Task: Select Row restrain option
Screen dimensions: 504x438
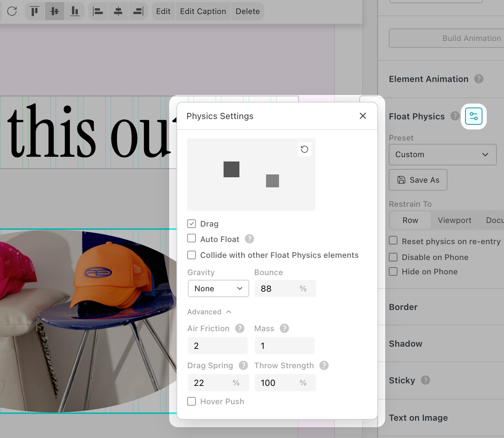Action: click(x=410, y=220)
